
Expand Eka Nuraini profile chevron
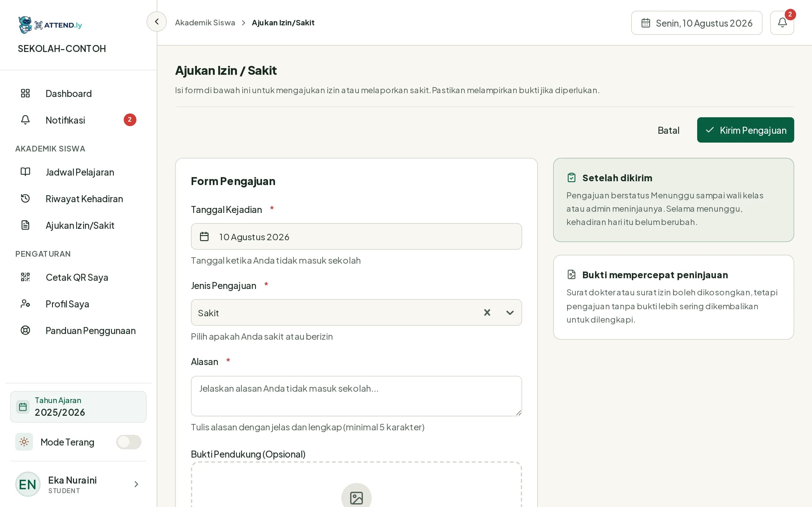tap(136, 484)
